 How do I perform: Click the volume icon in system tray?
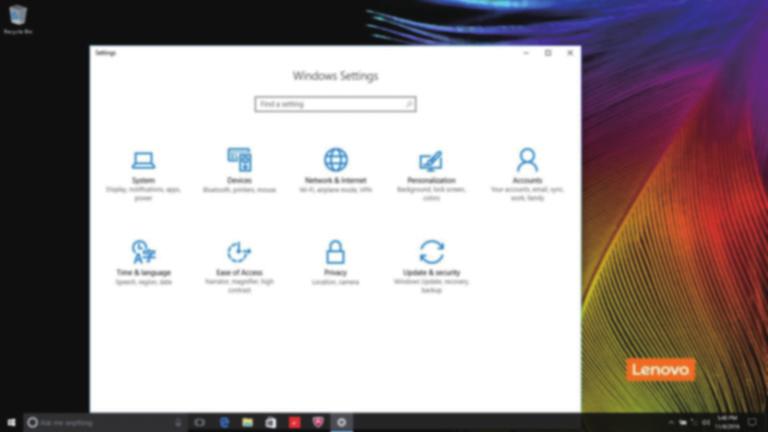point(706,422)
